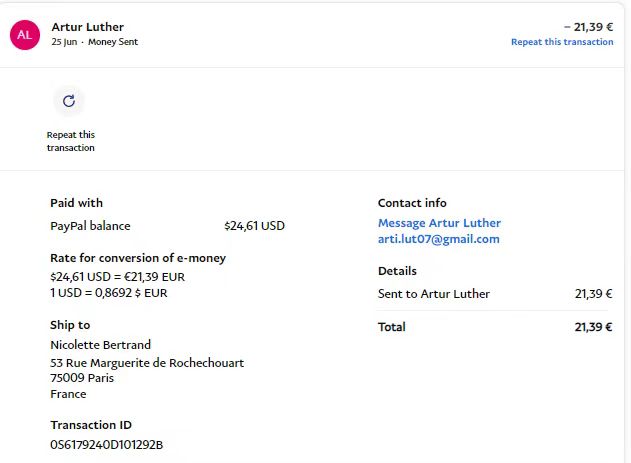Click the 25 Jun Money Sent status

coord(94,42)
